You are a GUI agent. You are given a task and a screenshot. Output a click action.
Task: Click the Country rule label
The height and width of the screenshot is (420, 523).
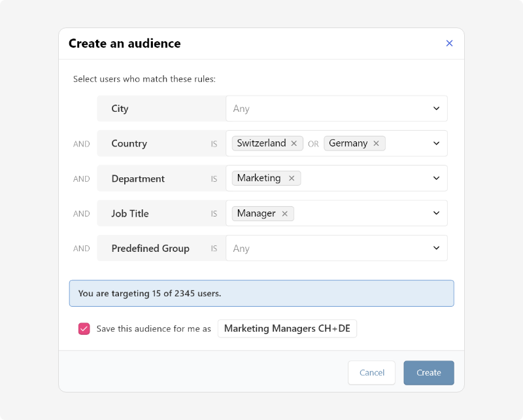(129, 143)
